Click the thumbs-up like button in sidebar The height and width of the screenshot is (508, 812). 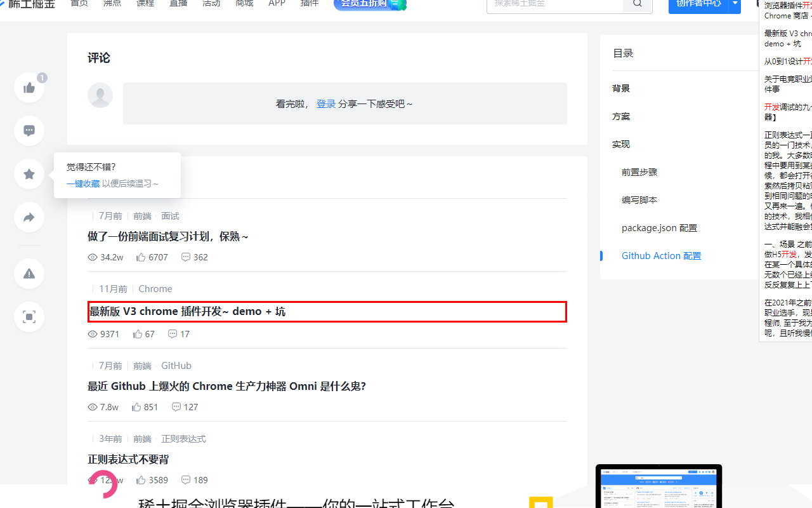coord(29,88)
